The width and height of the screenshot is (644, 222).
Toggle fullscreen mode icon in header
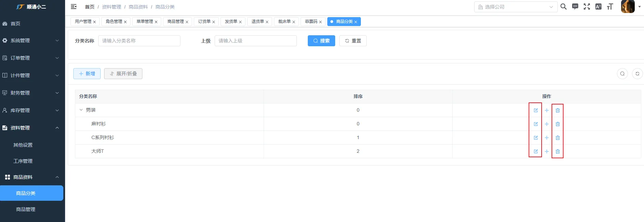[x=587, y=7]
